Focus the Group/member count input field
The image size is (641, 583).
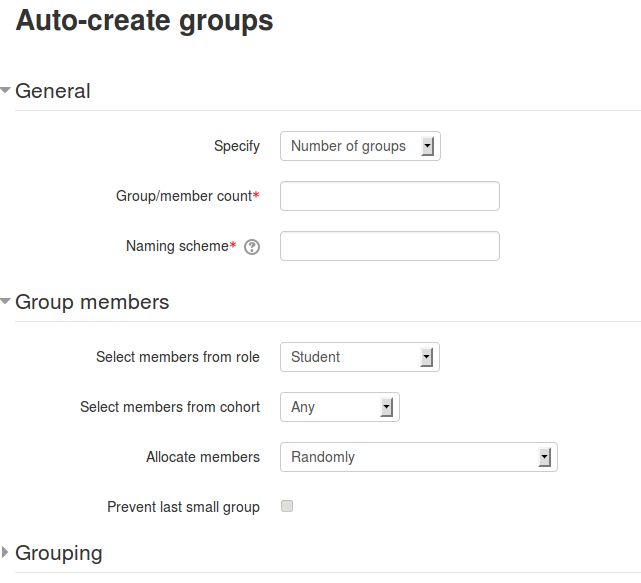[x=390, y=196]
